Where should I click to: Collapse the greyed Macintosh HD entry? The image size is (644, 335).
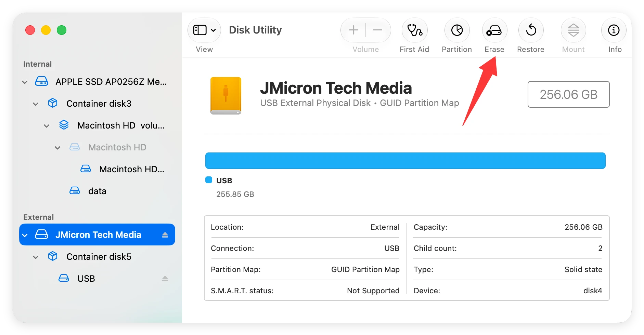57,148
